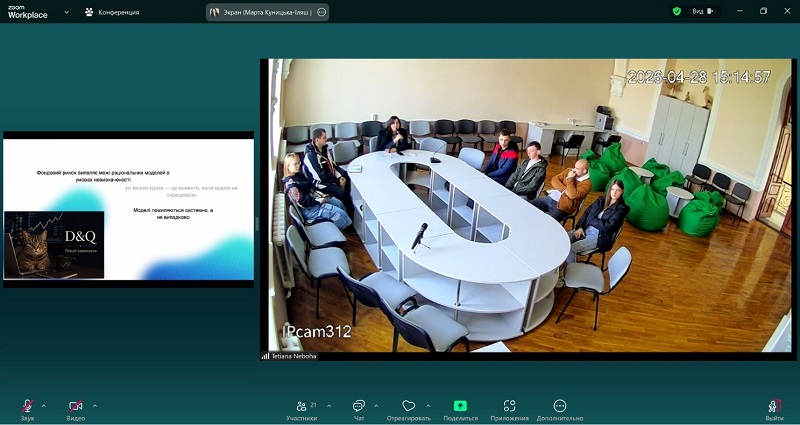Expand the arrow next to Участники
The image size is (800, 425).
329,406
